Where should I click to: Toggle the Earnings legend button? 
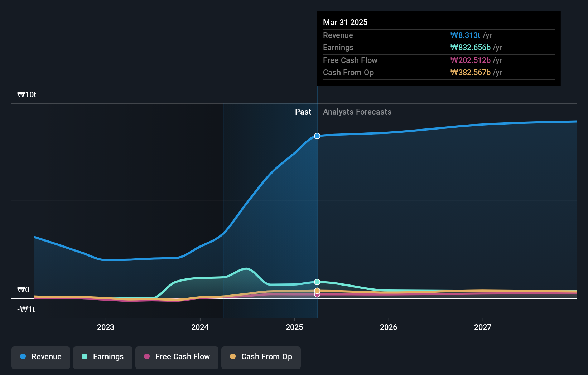click(103, 357)
